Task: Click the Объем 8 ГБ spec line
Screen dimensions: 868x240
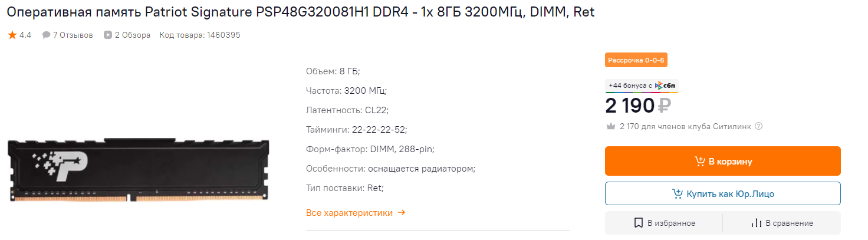Action: pos(333,71)
